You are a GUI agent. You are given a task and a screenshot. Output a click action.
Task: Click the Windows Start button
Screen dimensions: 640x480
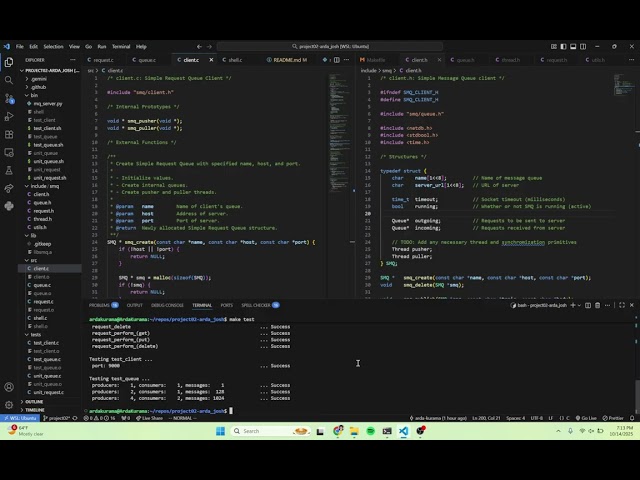coord(220,431)
